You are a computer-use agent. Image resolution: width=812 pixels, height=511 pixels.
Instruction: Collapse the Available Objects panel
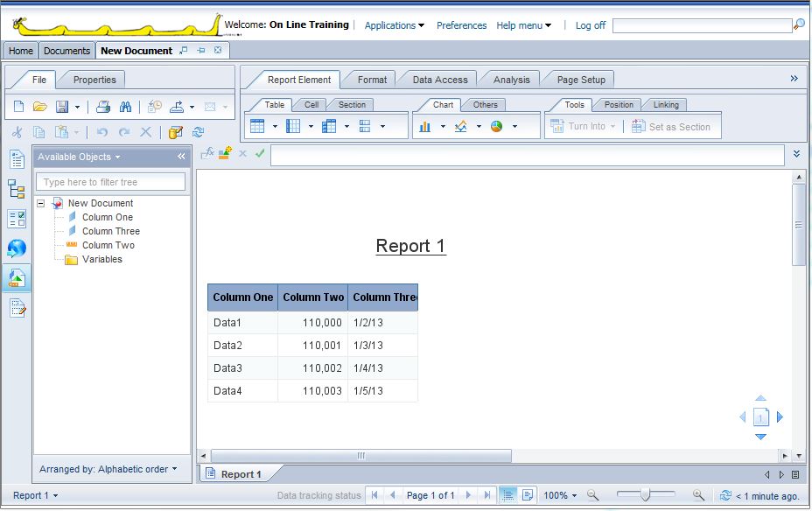[x=181, y=157]
